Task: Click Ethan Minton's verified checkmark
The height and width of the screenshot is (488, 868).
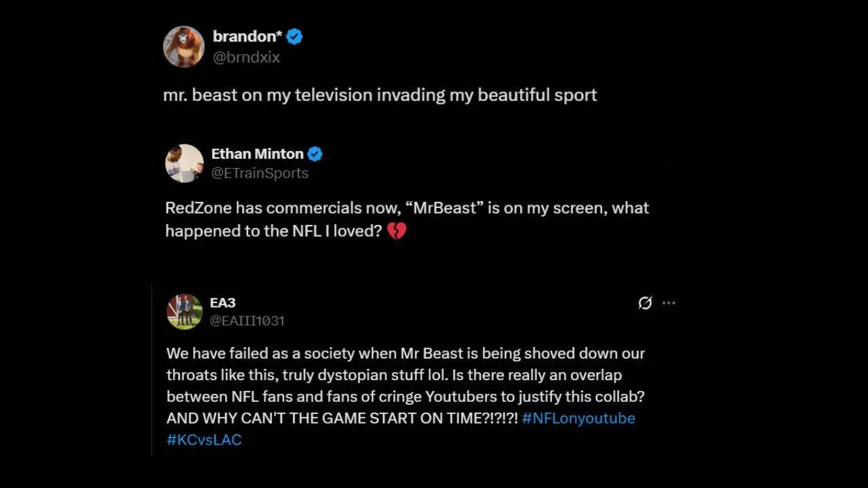Action: pos(315,154)
